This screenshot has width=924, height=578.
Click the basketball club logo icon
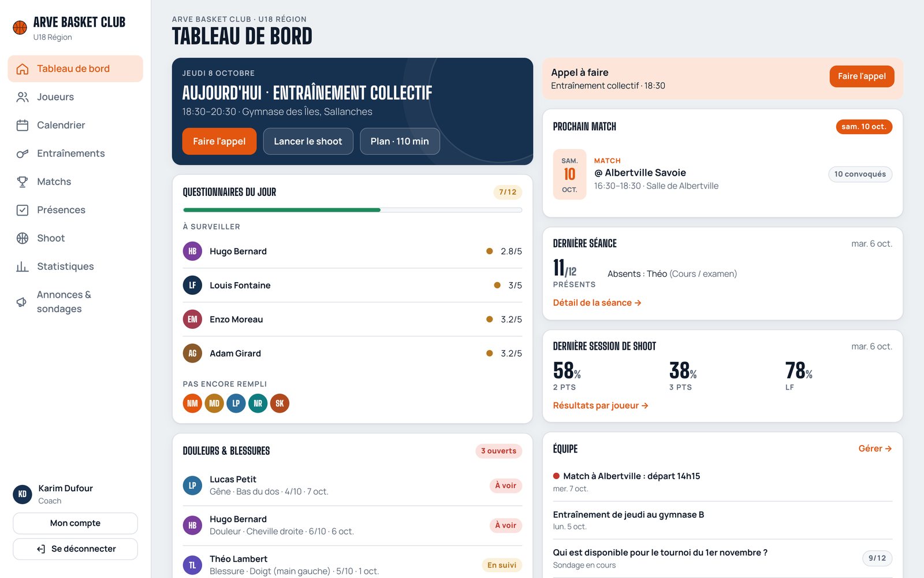point(20,28)
